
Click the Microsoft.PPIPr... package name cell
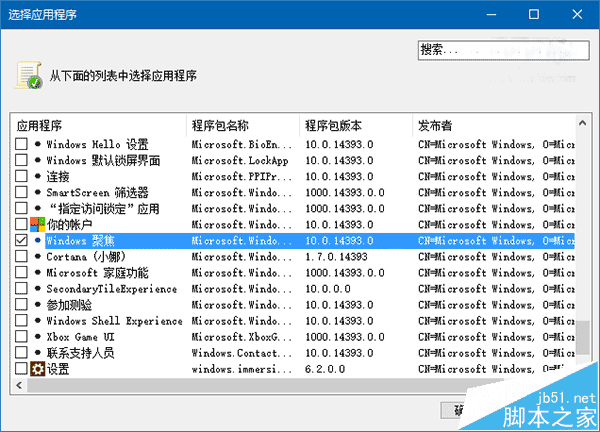(x=241, y=176)
